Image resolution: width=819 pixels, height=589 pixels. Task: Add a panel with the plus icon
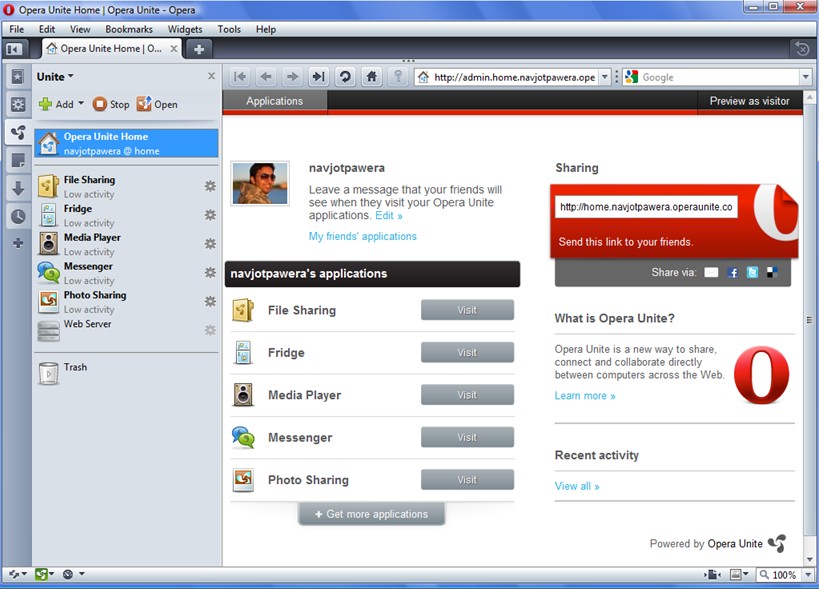(18, 243)
